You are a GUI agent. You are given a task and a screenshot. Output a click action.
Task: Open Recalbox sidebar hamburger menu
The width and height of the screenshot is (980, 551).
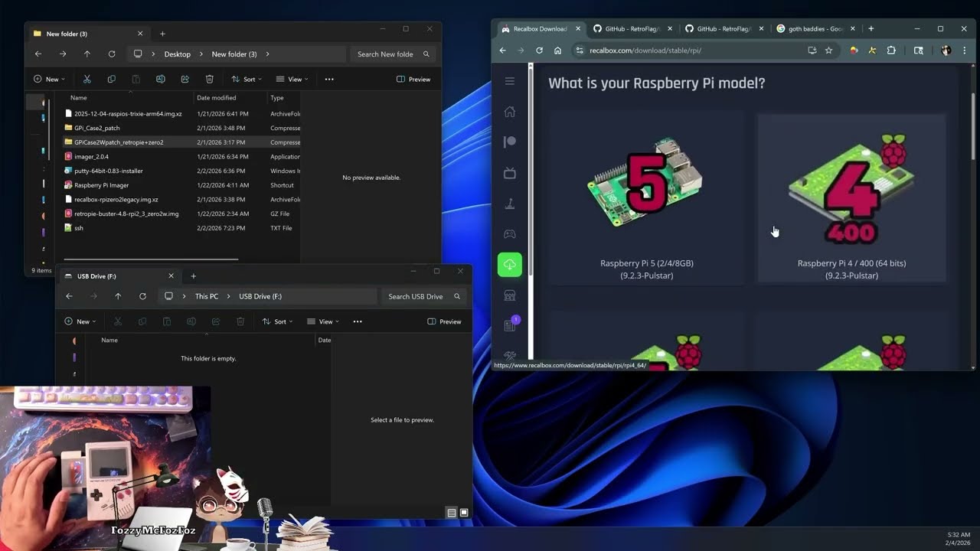510,81
